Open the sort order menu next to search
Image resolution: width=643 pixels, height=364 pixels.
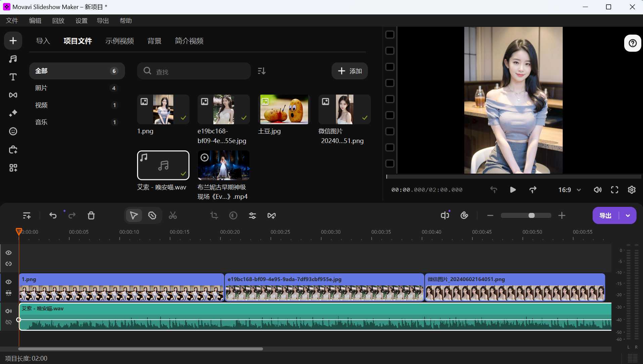pos(262,71)
